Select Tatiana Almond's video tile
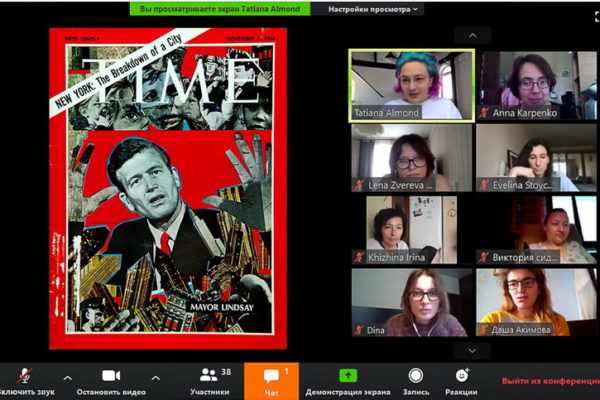This screenshot has width=600, height=400. (x=411, y=85)
